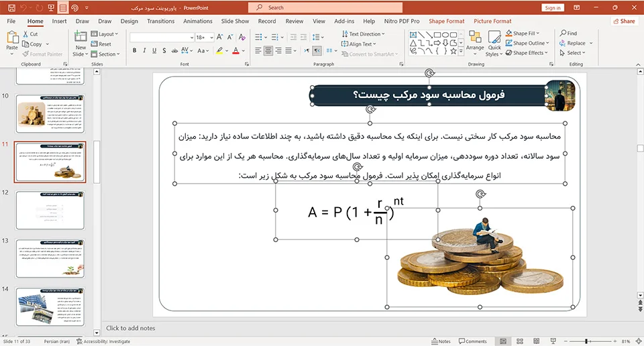Select slide 12 thumbnail

(50, 210)
